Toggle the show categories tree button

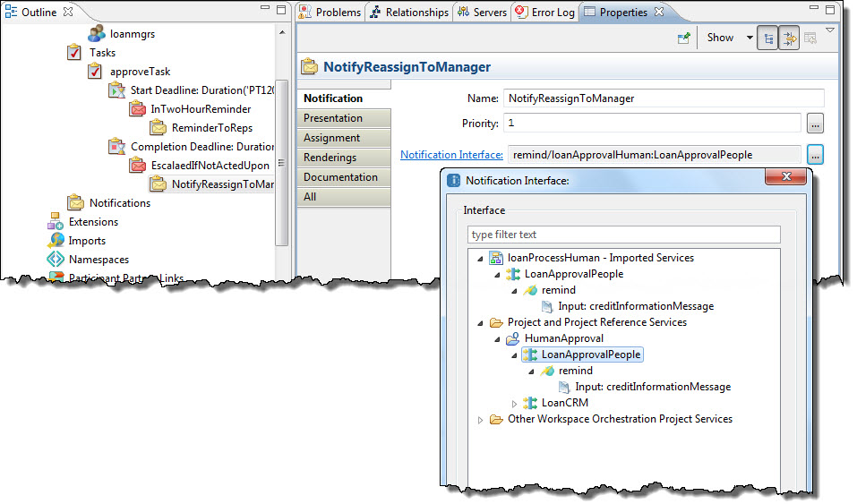pos(767,38)
